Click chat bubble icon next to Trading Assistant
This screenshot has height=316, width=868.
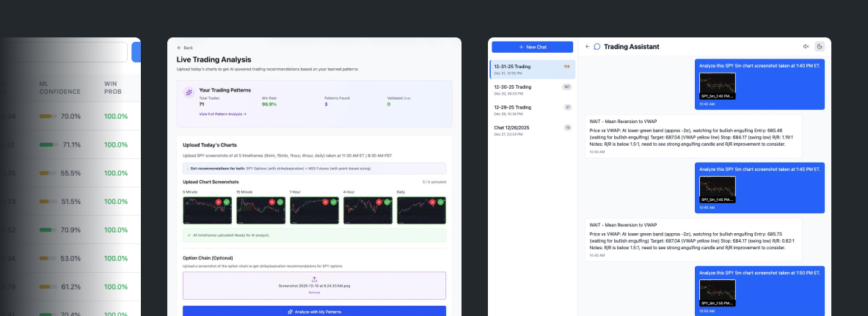[597, 46]
